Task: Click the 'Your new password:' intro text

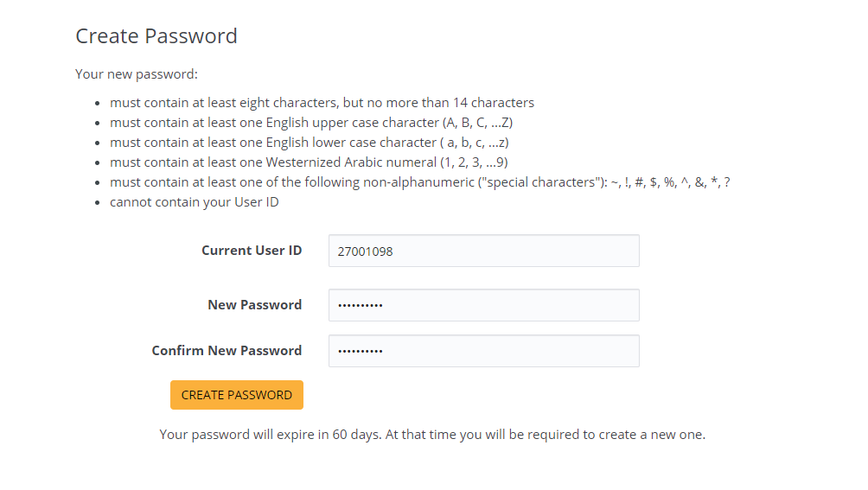Action: click(x=137, y=74)
